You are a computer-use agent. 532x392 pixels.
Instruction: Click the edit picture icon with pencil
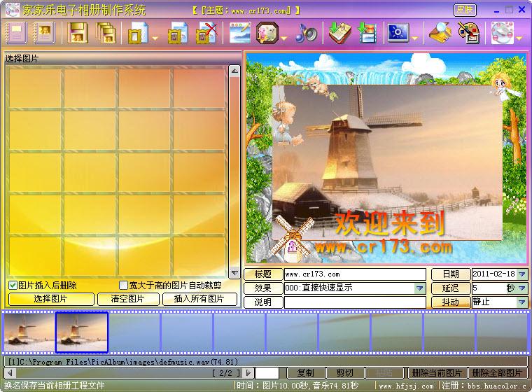240,33
